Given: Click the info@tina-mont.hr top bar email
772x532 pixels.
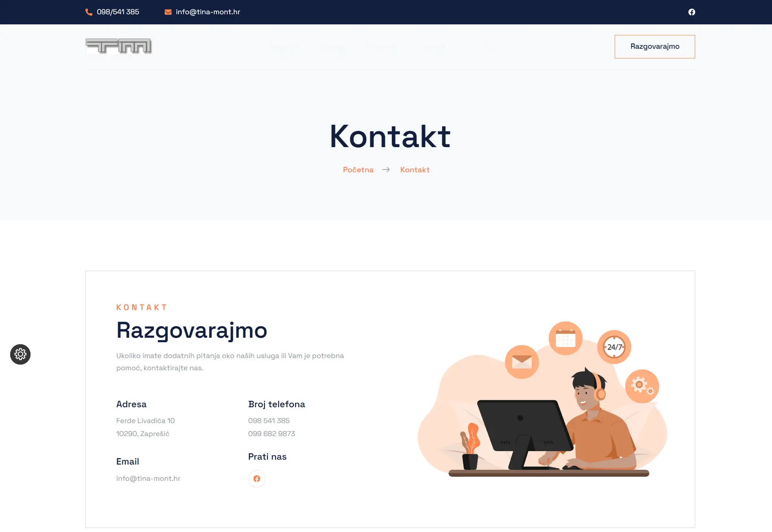Looking at the screenshot, I should (208, 12).
